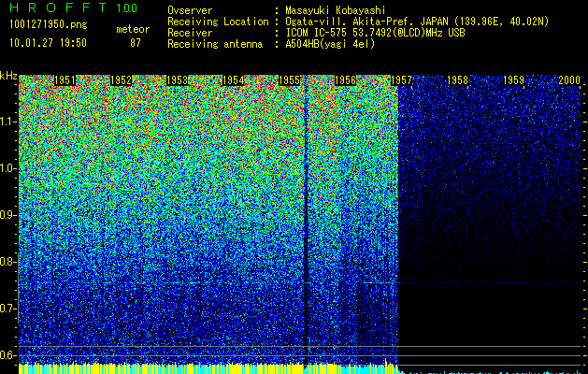Click the 1957 time marker
The height and width of the screenshot is (374, 588).
[402, 80]
